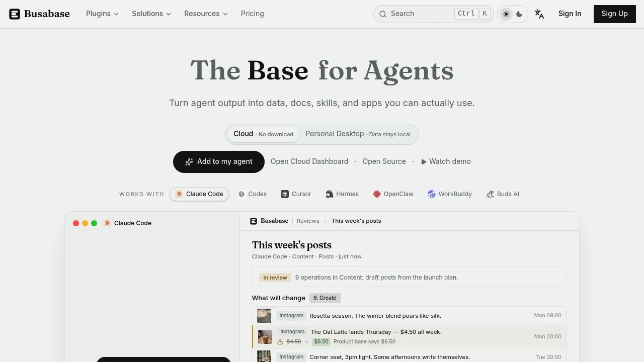Switch to light theme sun icon
The height and width of the screenshot is (362, 644).
pyautogui.click(x=506, y=14)
